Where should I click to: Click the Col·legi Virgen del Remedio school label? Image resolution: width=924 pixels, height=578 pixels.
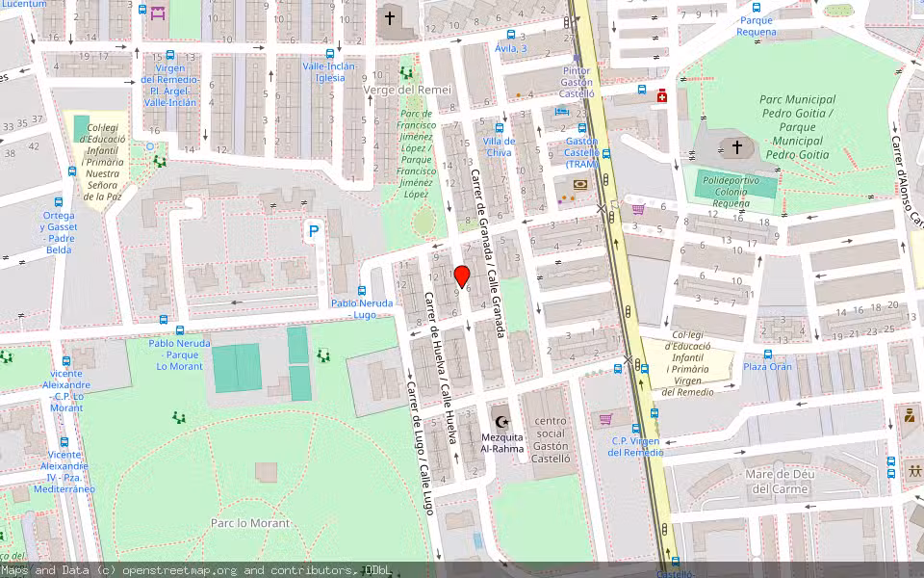(x=687, y=363)
